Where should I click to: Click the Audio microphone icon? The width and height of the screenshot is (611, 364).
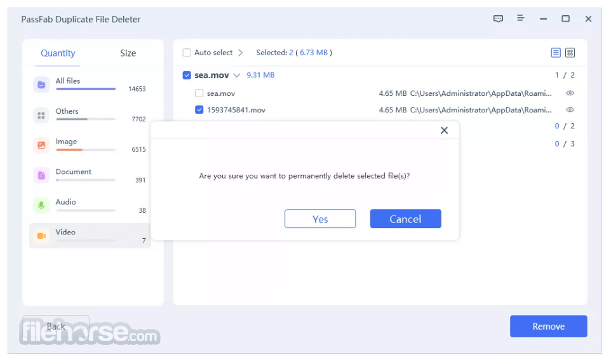pyautogui.click(x=41, y=205)
